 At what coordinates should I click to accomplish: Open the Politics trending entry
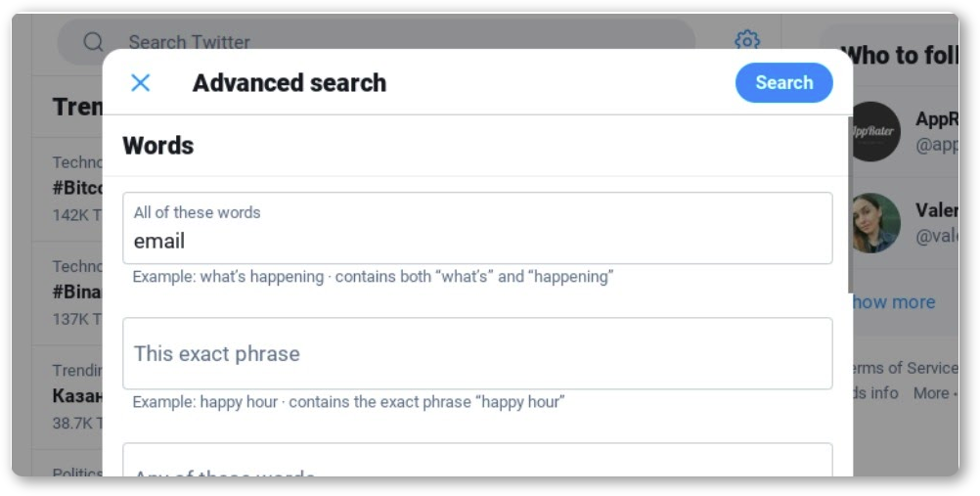[x=77, y=473]
